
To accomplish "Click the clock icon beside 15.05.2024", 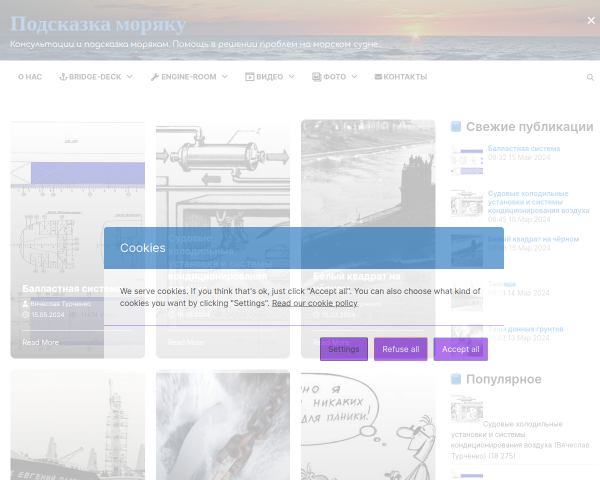I will (26, 315).
